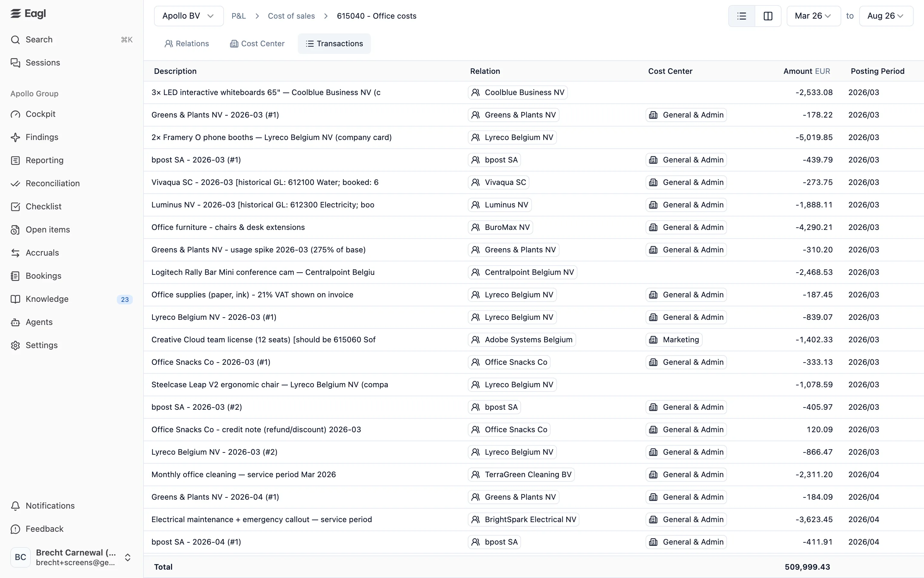Image resolution: width=924 pixels, height=578 pixels.
Task: Click the Adobe Systems Belgium relation chip
Action: point(522,340)
